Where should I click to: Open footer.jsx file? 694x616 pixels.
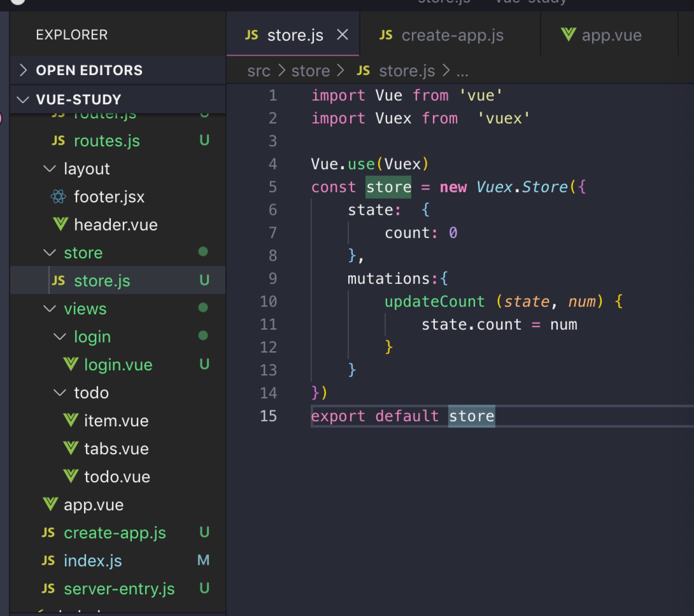[118, 197]
